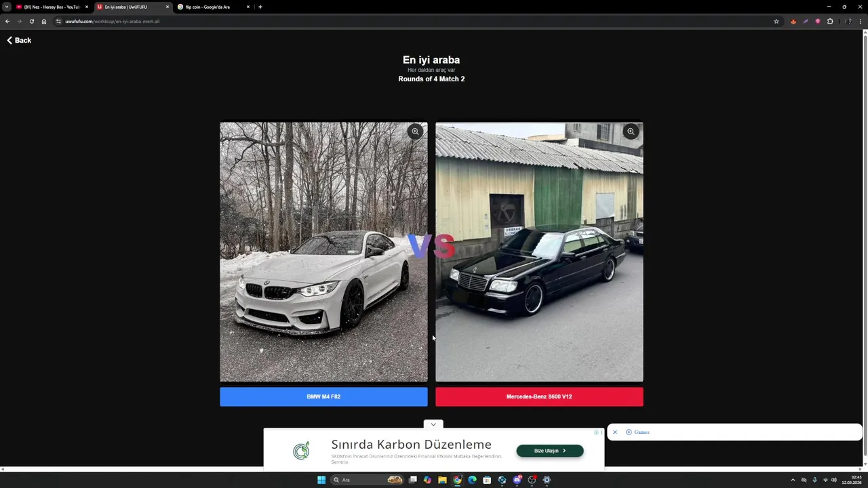Pick the black Mercedes S600 photo
Viewport: 868px width, 488px height.
tap(539, 251)
